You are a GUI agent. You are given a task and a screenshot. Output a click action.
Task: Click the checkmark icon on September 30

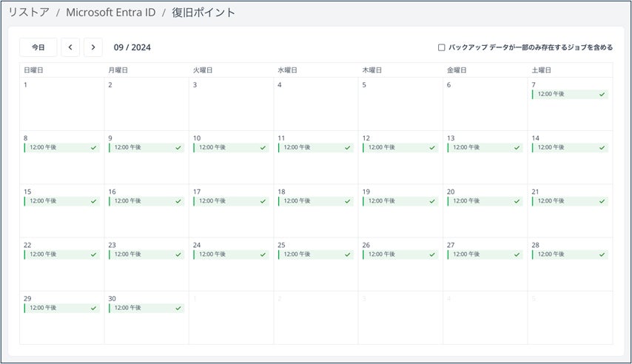pyautogui.click(x=179, y=308)
